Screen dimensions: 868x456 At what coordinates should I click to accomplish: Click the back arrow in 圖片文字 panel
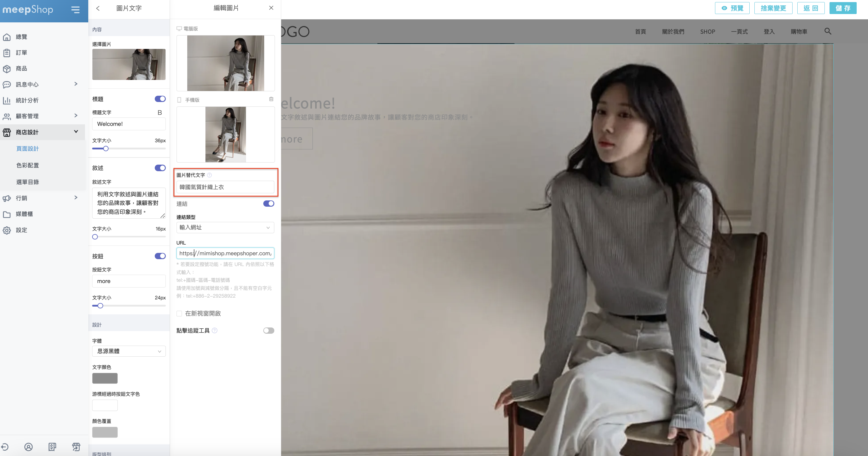98,8
